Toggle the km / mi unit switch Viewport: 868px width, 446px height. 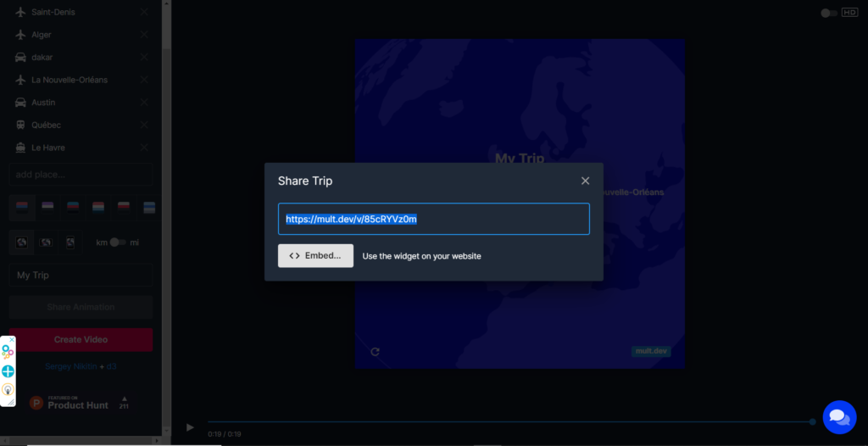pos(117,243)
